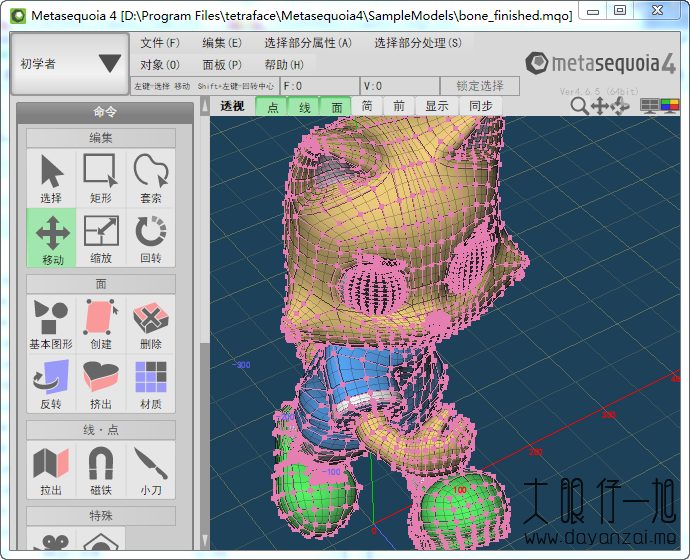Click the metasequoia4 logo

click(x=601, y=63)
